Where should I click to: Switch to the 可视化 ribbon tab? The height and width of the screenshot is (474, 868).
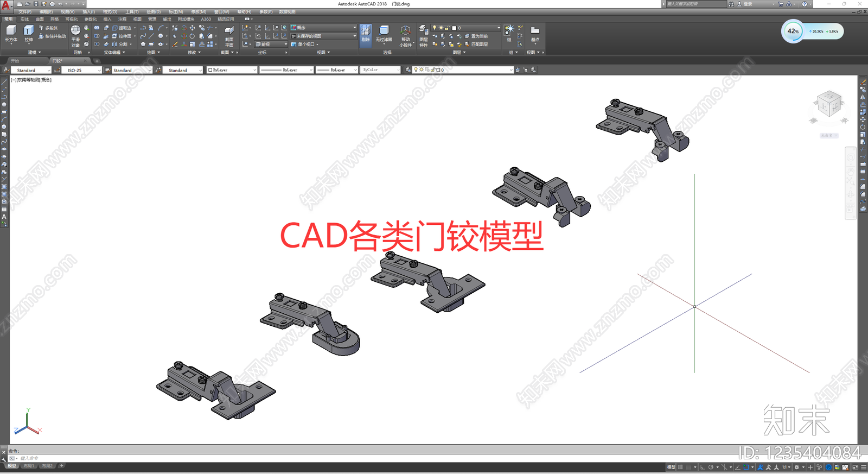pyautogui.click(x=72, y=19)
